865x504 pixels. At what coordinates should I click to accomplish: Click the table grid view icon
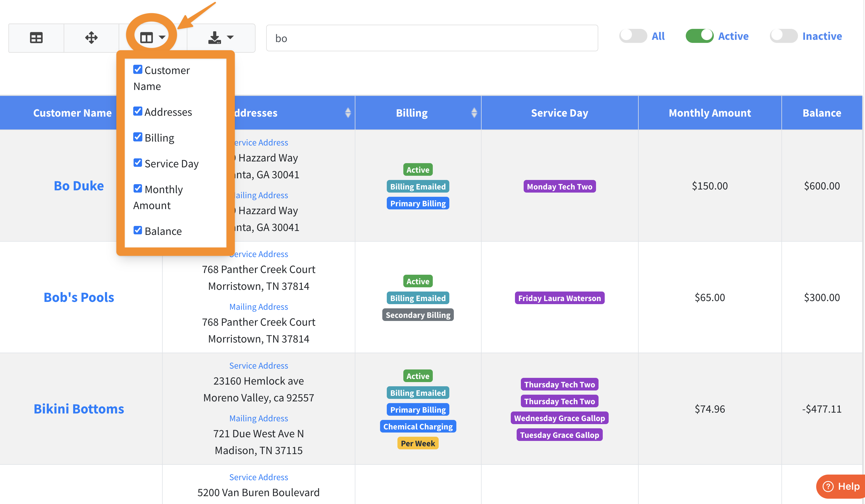pos(36,38)
